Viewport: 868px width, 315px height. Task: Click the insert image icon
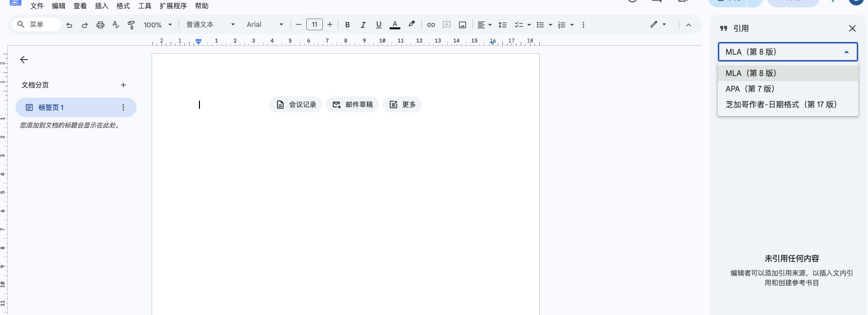point(462,25)
